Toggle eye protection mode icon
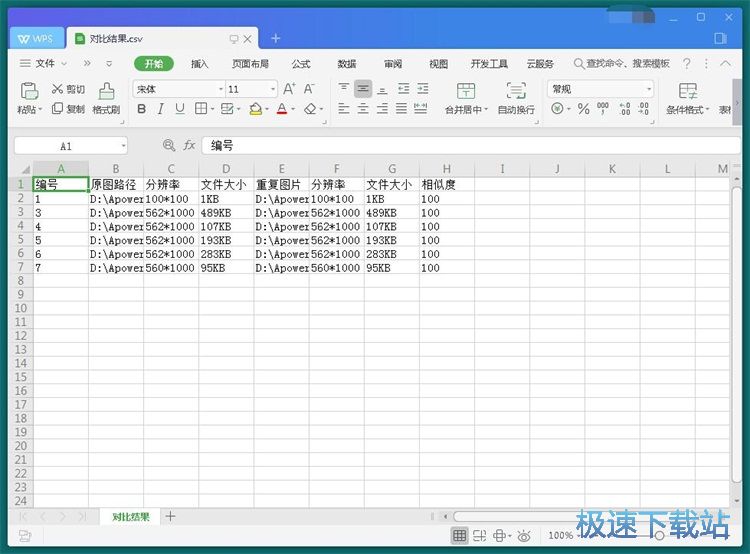The height and width of the screenshot is (554, 750). (524, 536)
